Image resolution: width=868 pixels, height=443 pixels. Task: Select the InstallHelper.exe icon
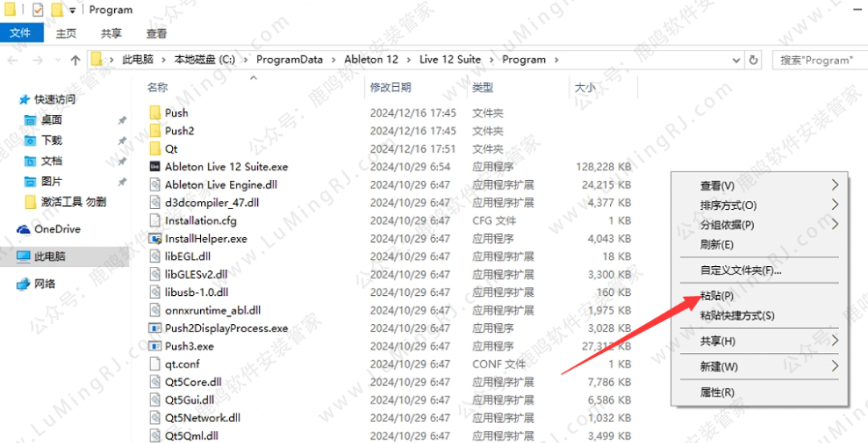click(155, 239)
